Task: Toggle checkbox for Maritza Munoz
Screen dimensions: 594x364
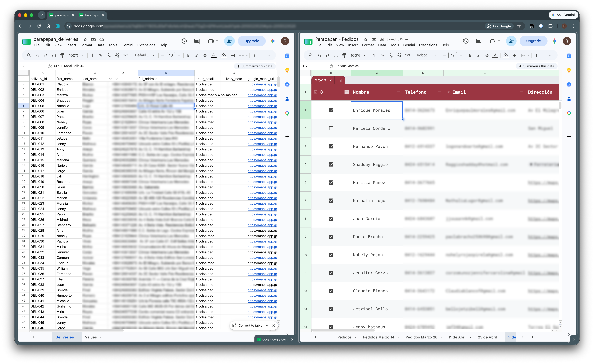Action: (x=331, y=183)
